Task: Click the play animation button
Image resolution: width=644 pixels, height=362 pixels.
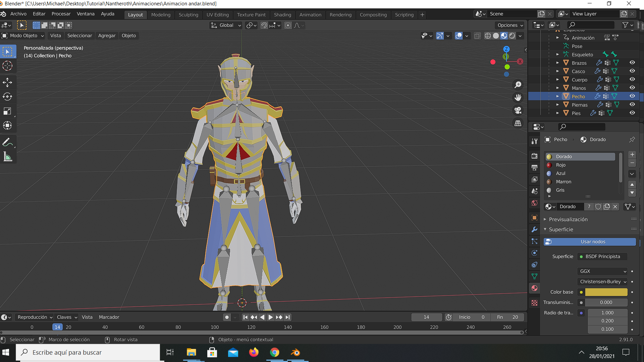Action: coord(270,317)
